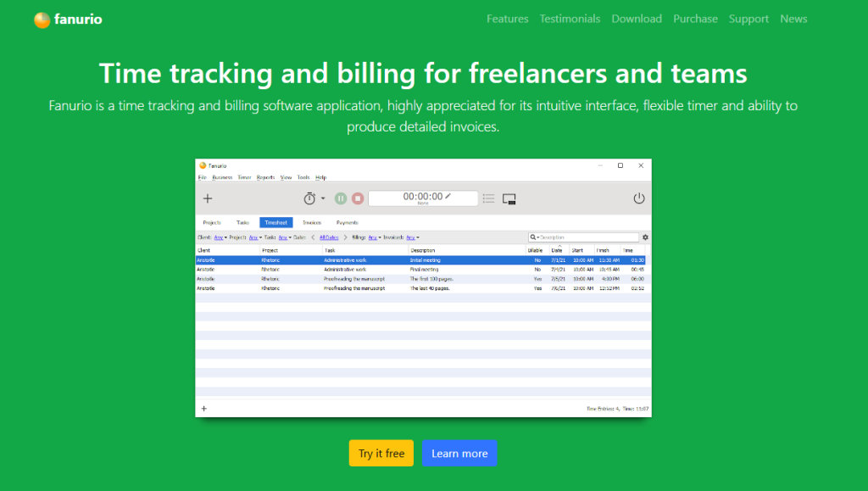
Task: Open the File menu
Action: 202,177
